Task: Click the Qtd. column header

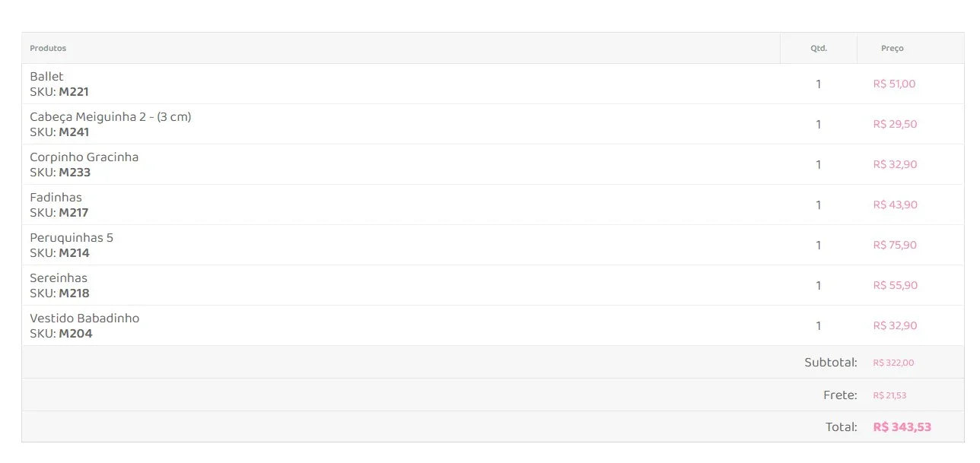Action: coord(819,49)
